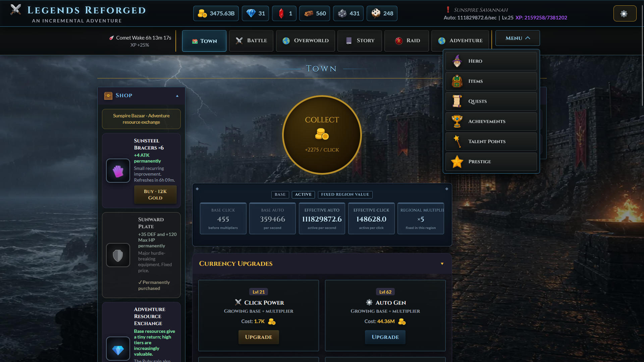This screenshot has height=362, width=644.
Task: Click the red ruby currency icon
Action: [x=281, y=13]
